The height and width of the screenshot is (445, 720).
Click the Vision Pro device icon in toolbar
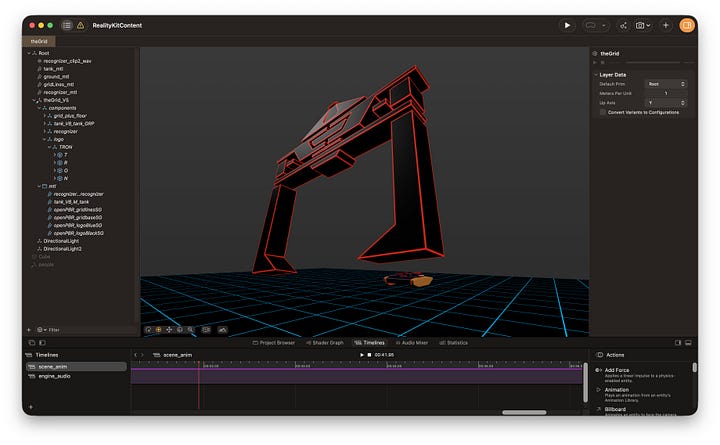coord(591,25)
